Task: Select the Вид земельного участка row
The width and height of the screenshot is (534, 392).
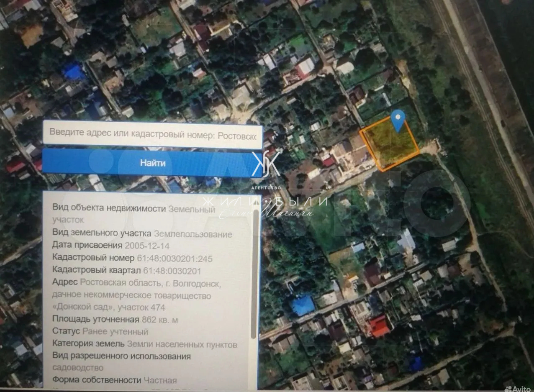Action: pyautogui.click(x=142, y=234)
